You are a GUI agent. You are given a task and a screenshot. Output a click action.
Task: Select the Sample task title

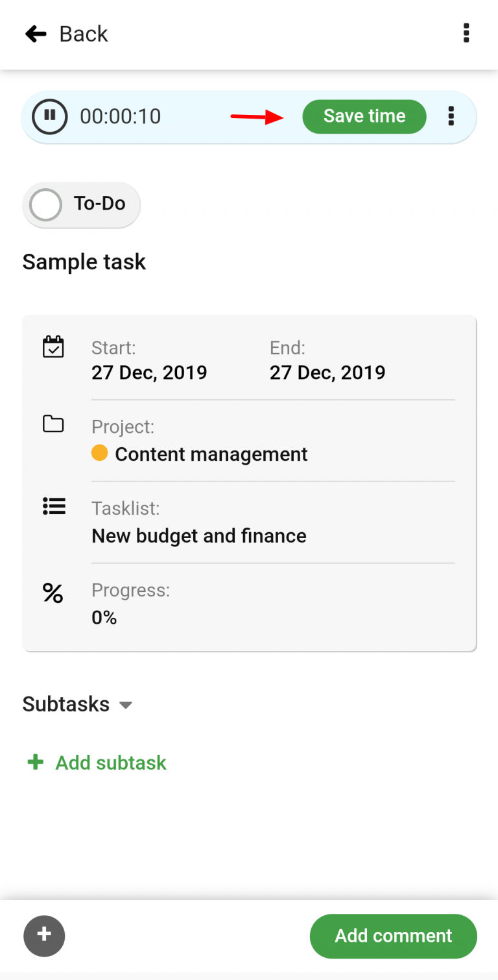(84, 262)
